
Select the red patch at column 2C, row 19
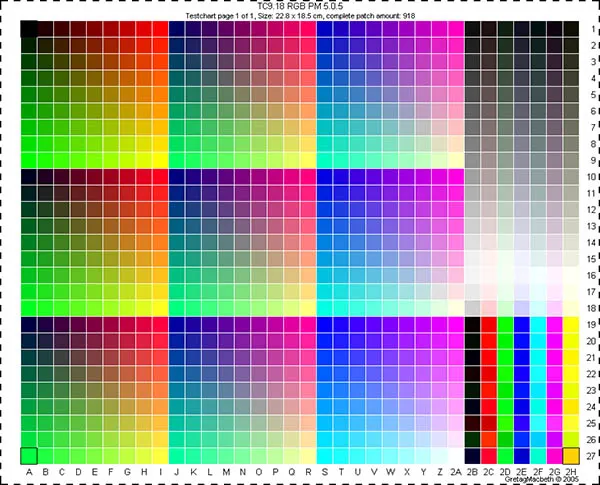pos(489,325)
